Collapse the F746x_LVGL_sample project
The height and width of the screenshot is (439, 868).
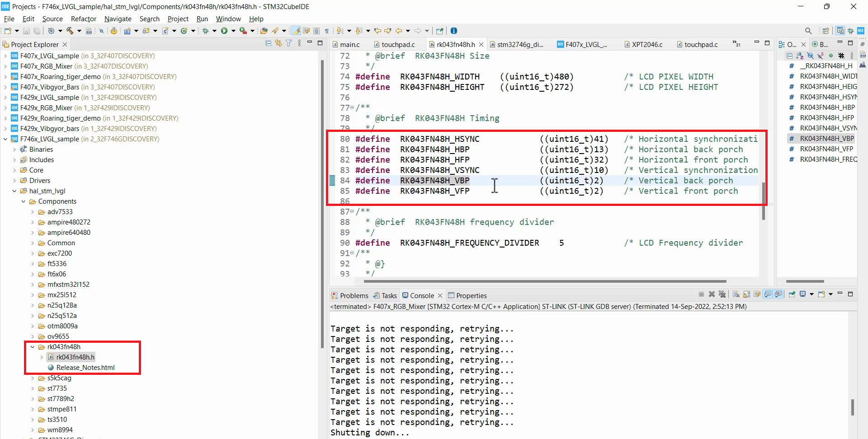[x=5, y=139]
